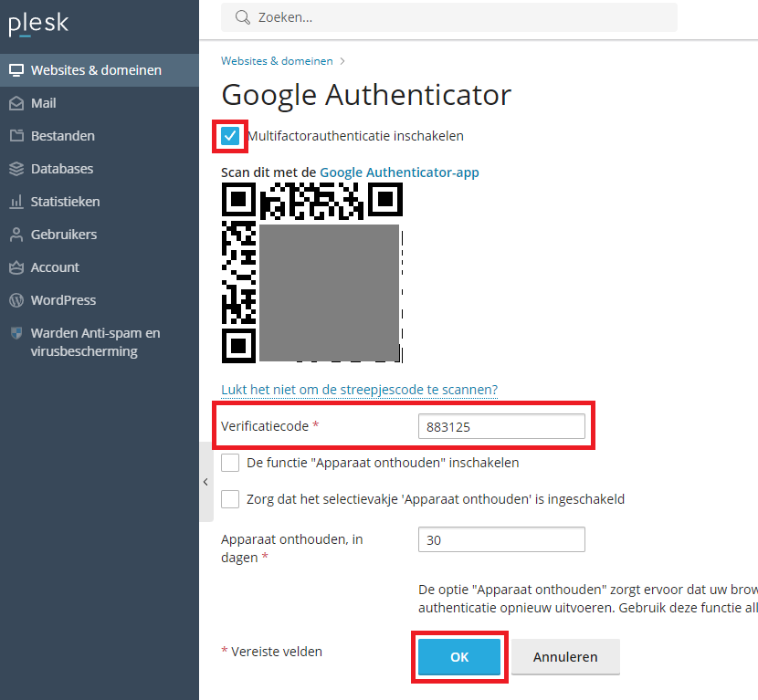Screen dimensions: 758x700
Task: Click the Account crown icon
Action: (x=16, y=267)
